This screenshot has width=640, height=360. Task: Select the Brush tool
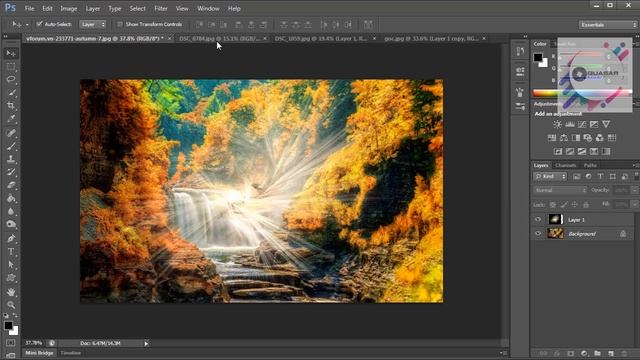click(11, 146)
